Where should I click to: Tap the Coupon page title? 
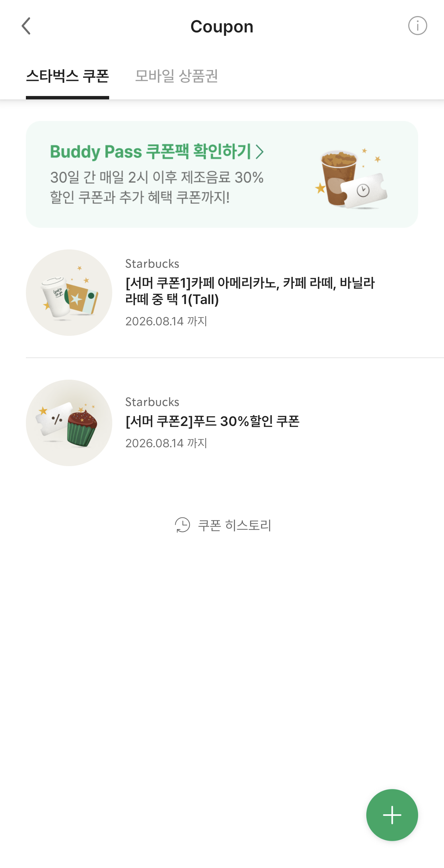pyautogui.click(x=222, y=27)
